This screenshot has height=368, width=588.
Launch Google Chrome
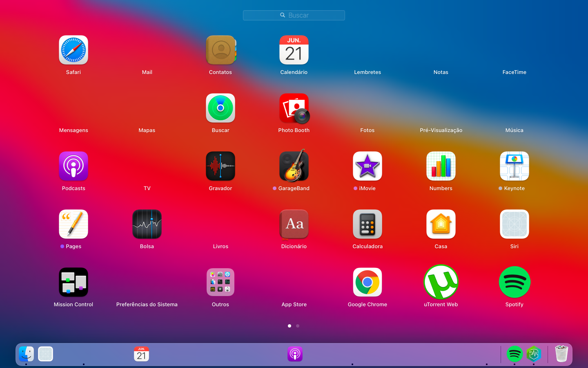tap(367, 282)
